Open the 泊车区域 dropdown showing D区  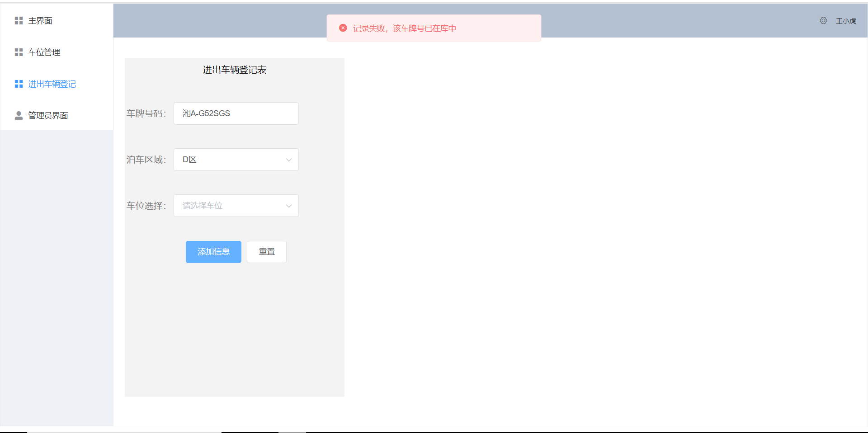(x=231, y=160)
